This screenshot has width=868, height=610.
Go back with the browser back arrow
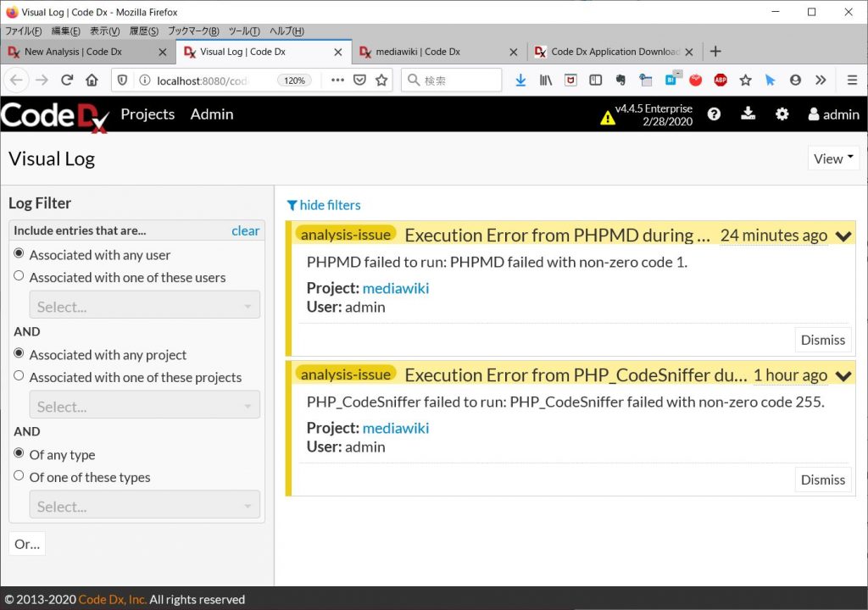(17, 80)
